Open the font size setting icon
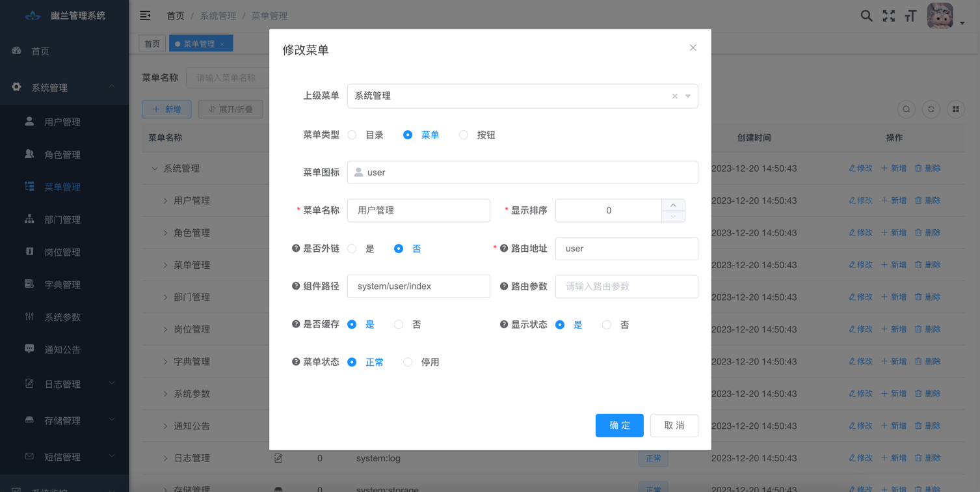 click(910, 16)
